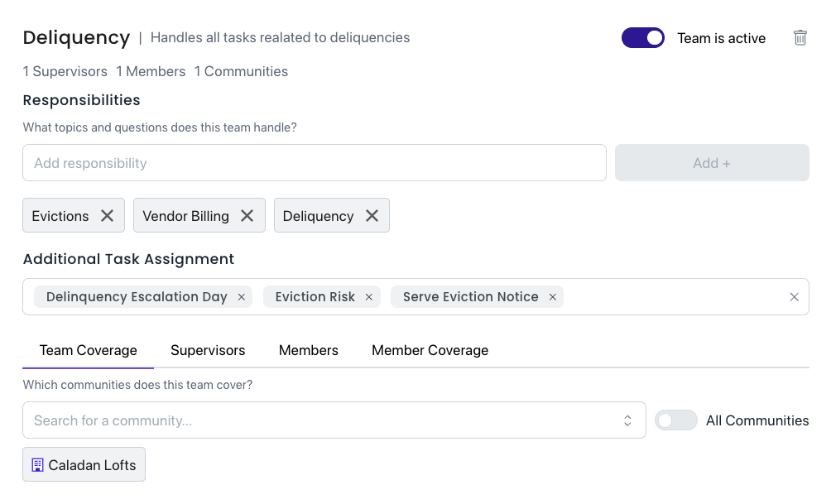Open the Members tab

[309, 350]
